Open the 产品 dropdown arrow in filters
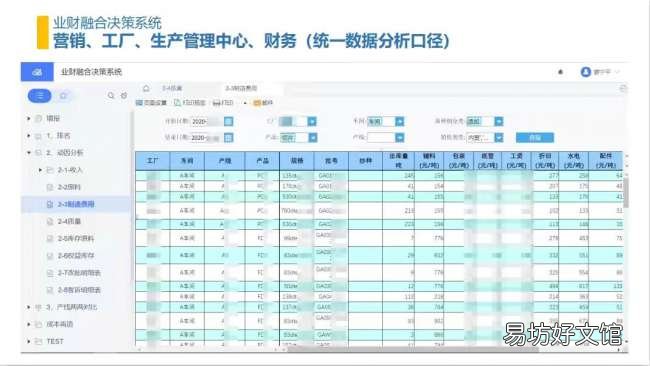The width and height of the screenshot is (650, 366). coord(313,138)
